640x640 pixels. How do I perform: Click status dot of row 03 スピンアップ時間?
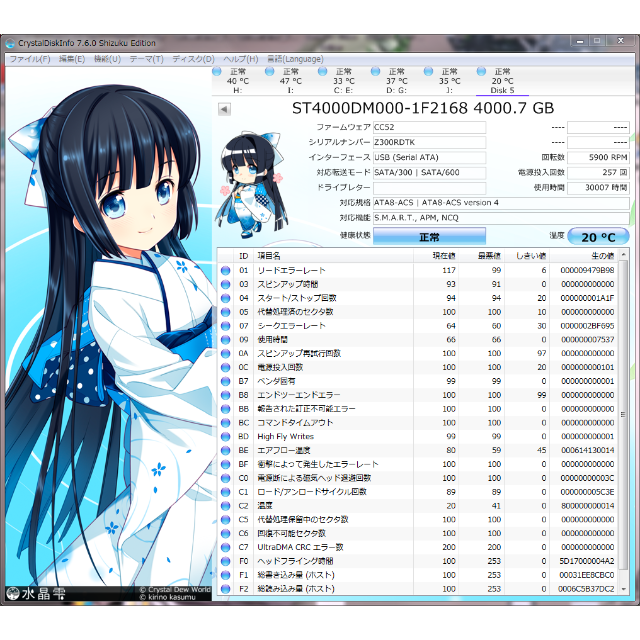[225, 284]
